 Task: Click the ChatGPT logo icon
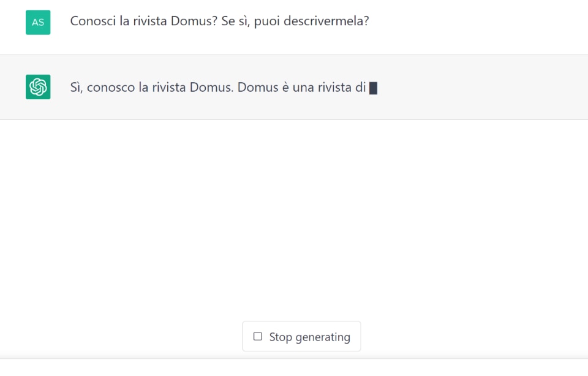pos(38,87)
